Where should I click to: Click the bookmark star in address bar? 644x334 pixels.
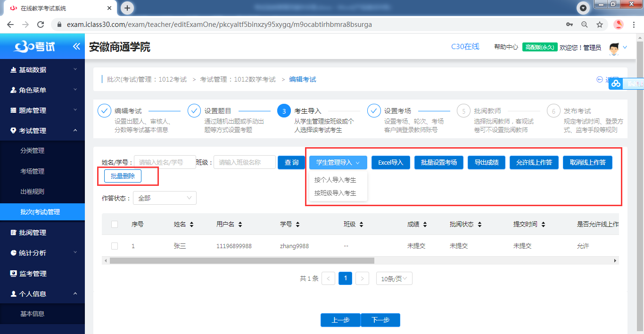tap(599, 24)
